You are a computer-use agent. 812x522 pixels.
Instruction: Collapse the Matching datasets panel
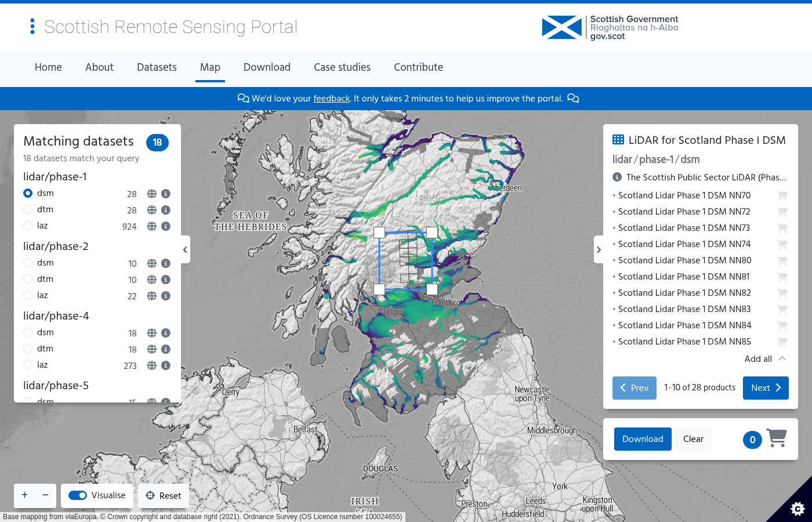click(x=185, y=249)
